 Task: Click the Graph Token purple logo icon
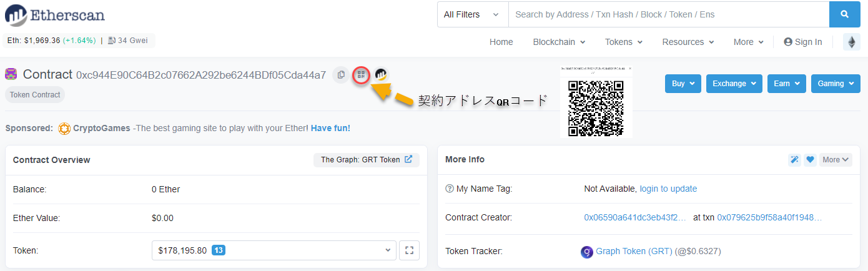tap(587, 252)
